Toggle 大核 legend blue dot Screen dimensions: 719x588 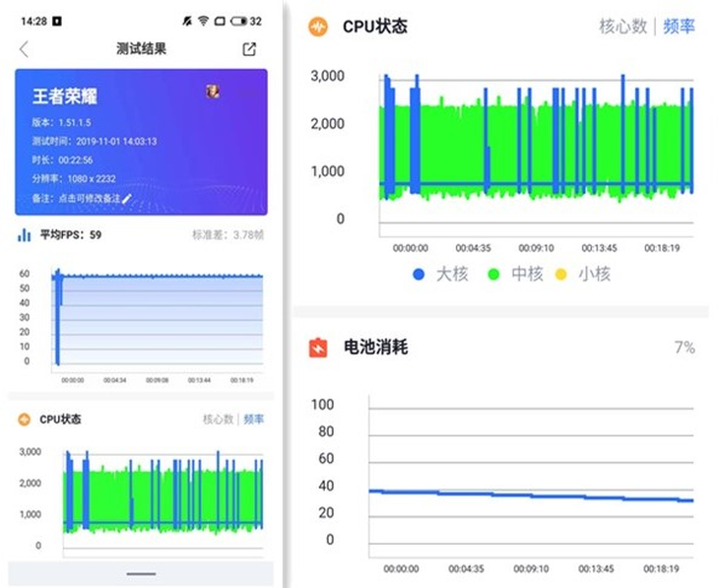419,274
